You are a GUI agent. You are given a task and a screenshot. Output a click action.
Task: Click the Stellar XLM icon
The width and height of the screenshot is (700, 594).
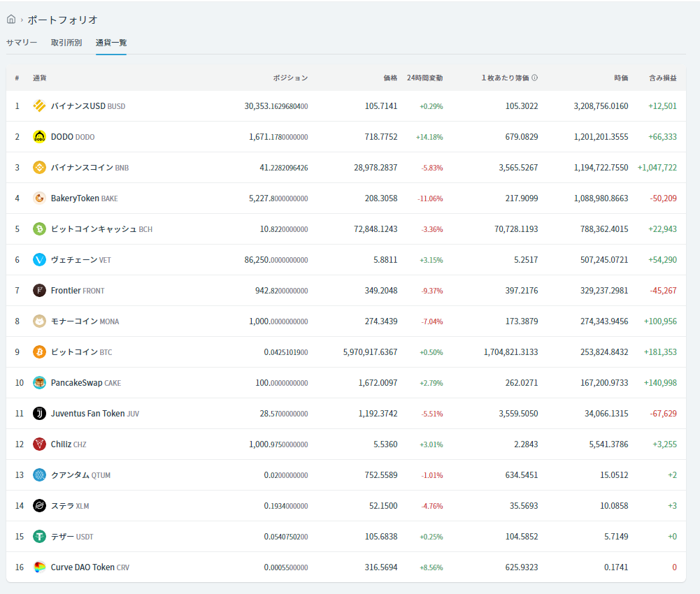point(39,506)
